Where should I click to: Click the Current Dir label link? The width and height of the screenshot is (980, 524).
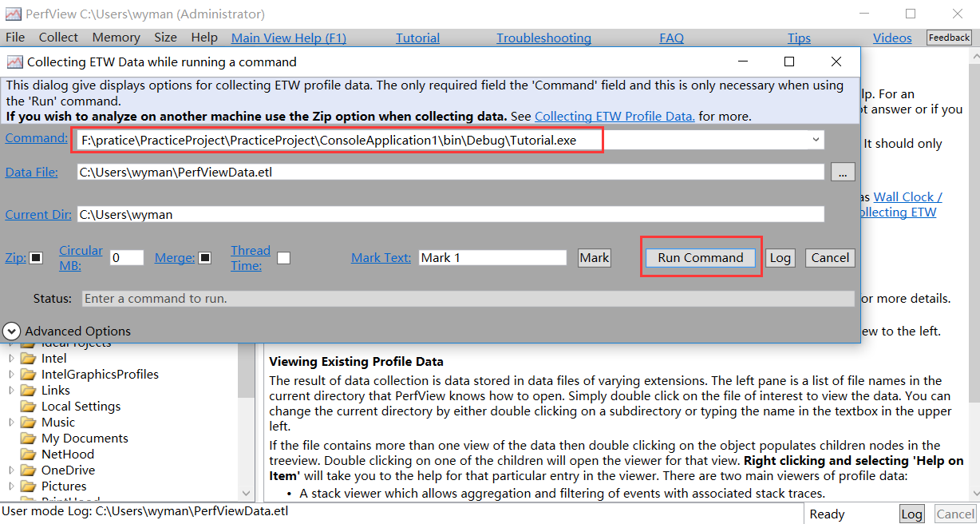click(x=38, y=214)
